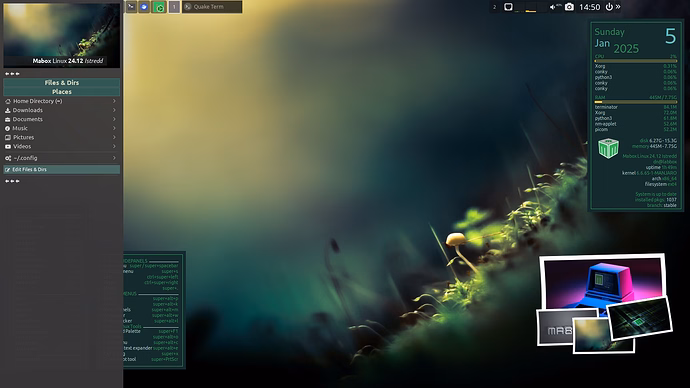Viewport: 690px width, 388px height.
Task: Open the white rounded-square tray icon
Action: tap(508, 7)
